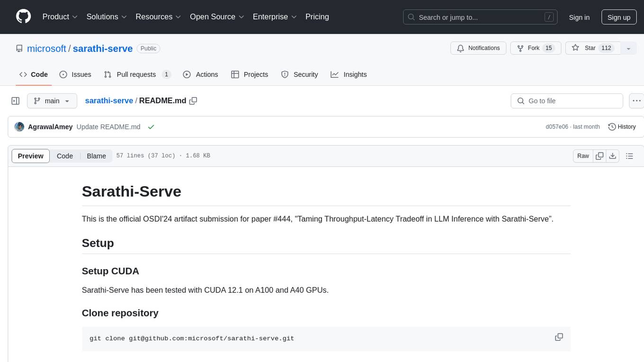Switch to the Projects tab

250,74
